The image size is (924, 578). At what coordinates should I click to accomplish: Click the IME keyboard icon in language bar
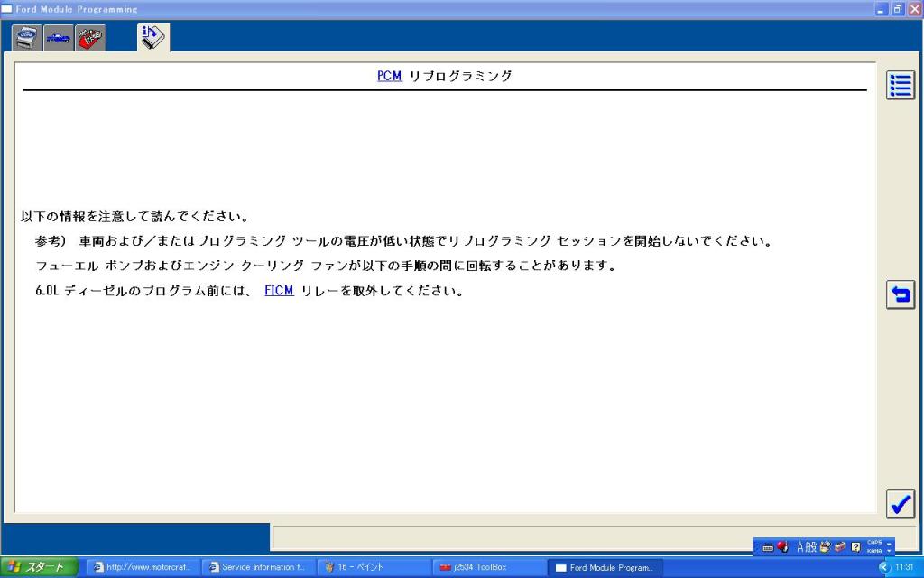coord(768,547)
